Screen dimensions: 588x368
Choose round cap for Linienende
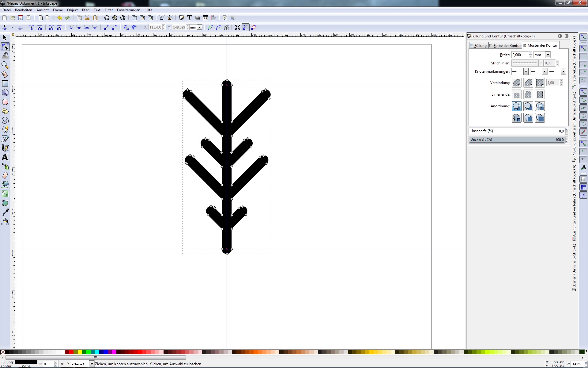[528, 94]
